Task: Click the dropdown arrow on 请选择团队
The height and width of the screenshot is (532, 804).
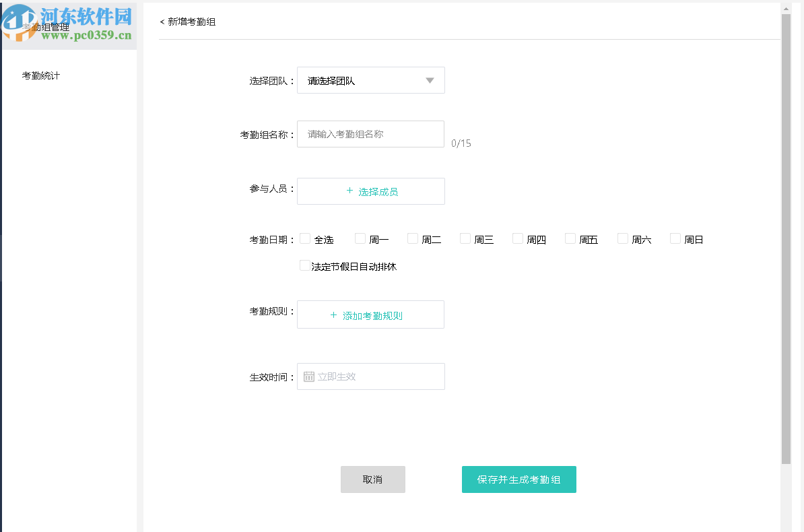Action: (x=430, y=80)
